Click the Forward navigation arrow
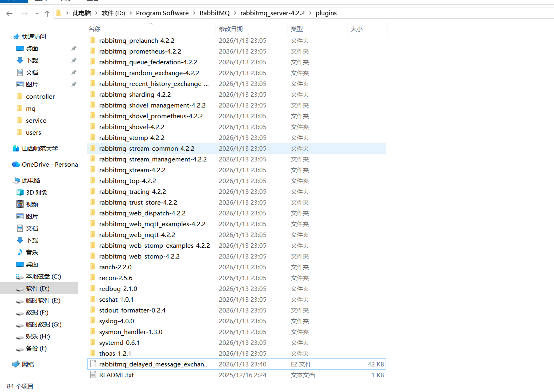This screenshot has height=392, width=554. (25, 14)
